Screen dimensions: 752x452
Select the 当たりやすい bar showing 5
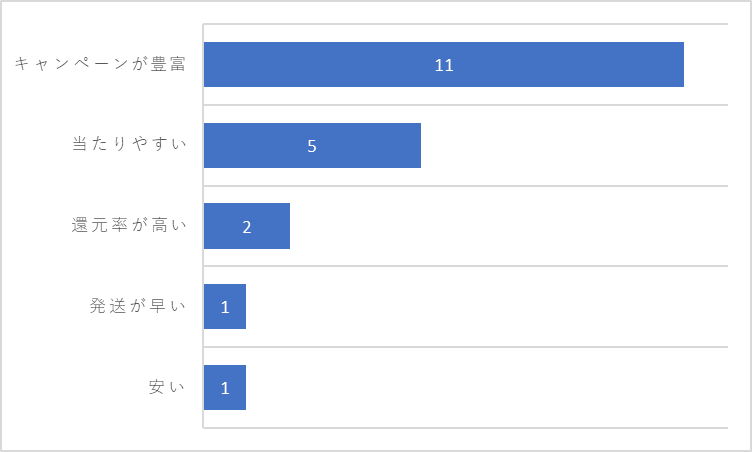(x=312, y=145)
